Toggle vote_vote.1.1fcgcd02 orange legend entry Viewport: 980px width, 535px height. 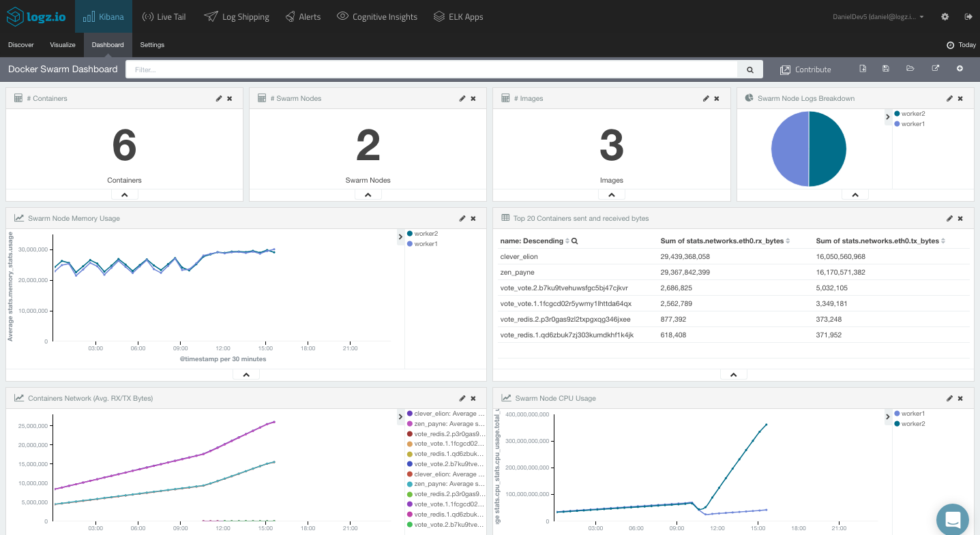tap(446, 444)
